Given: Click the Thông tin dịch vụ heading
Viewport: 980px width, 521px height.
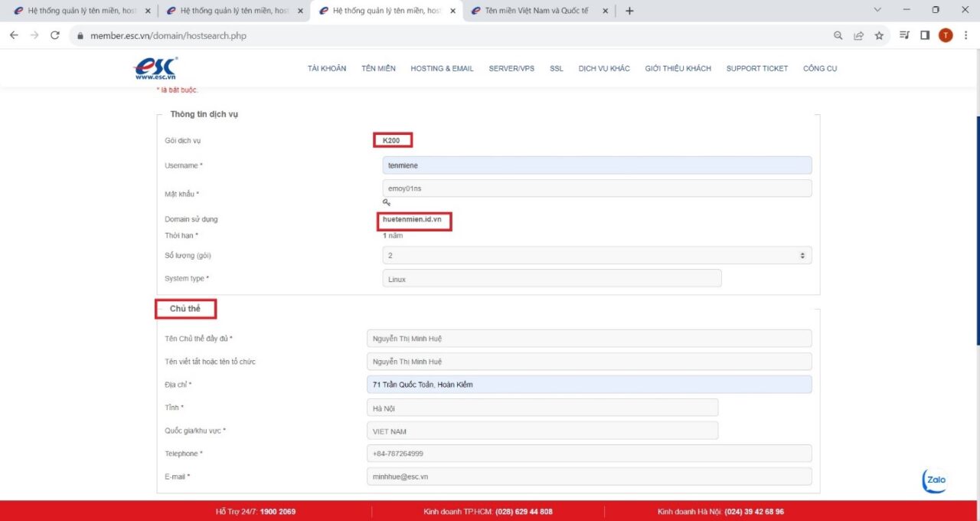Looking at the screenshot, I should (204, 114).
